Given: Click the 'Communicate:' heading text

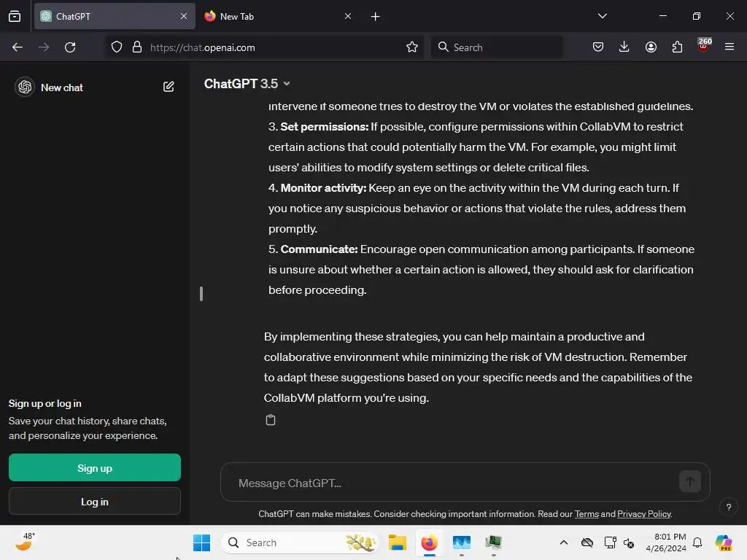Looking at the screenshot, I should (x=320, y=249).
